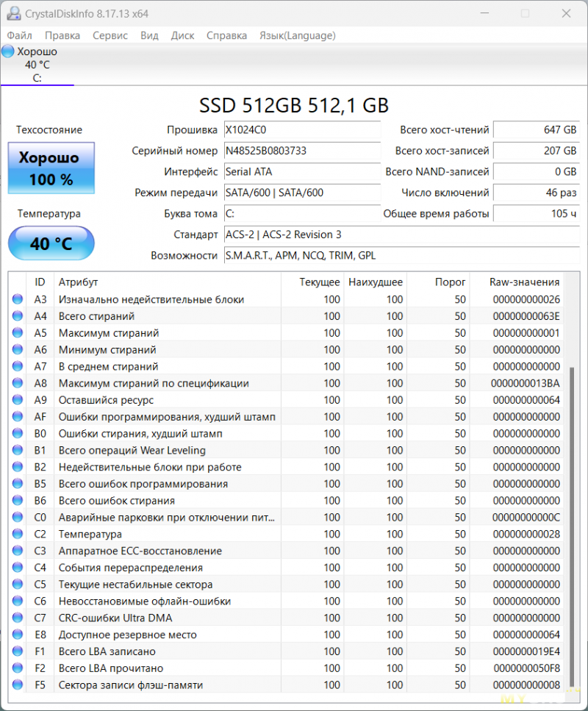
Task: Click the status orb for attribute A3
Action: click(18, 299)
